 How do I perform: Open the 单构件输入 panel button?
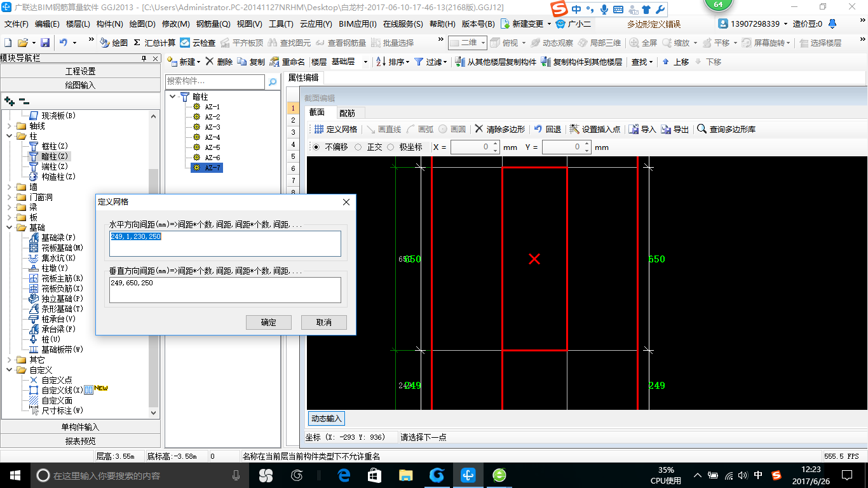pyautogui.click(x=81, y=427)
